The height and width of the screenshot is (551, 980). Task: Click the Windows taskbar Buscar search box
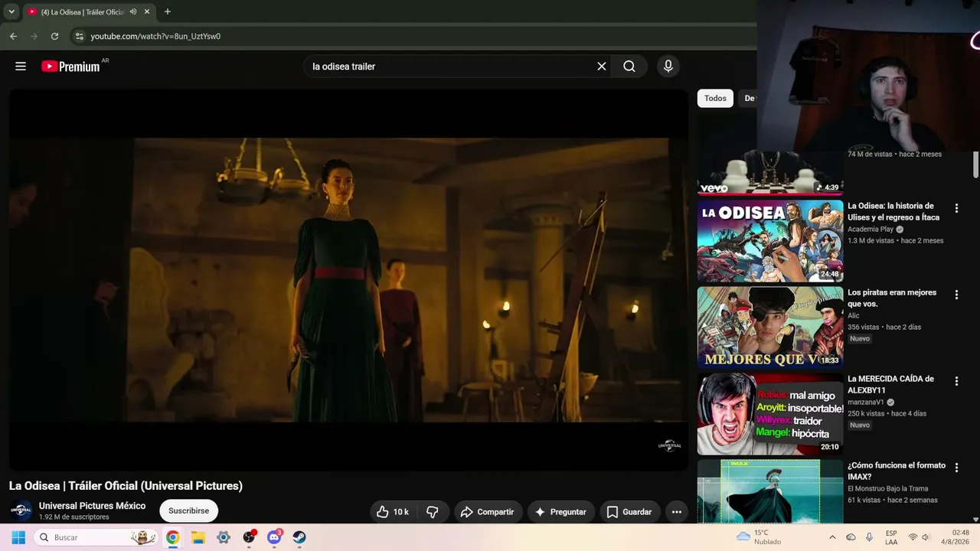[96, 537]
